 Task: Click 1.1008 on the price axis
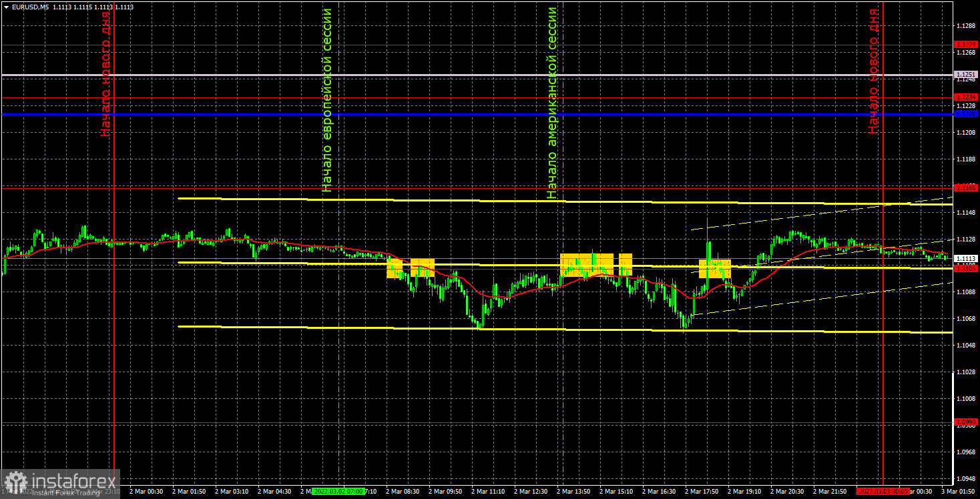coord(966,398)
